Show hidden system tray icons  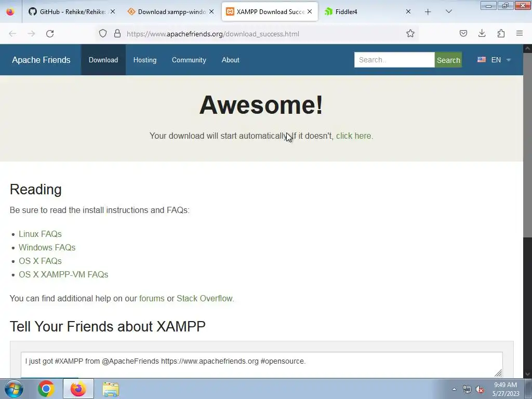click(x=454, y=389)
